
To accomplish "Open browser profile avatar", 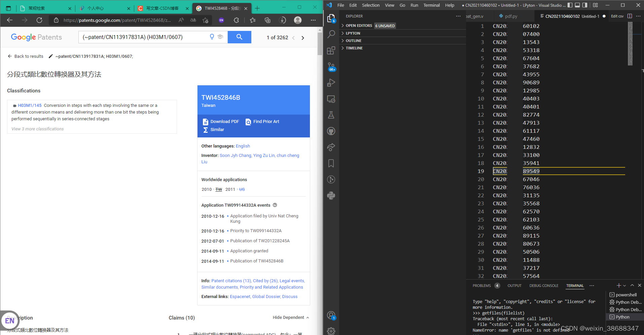I will [298, 20].
